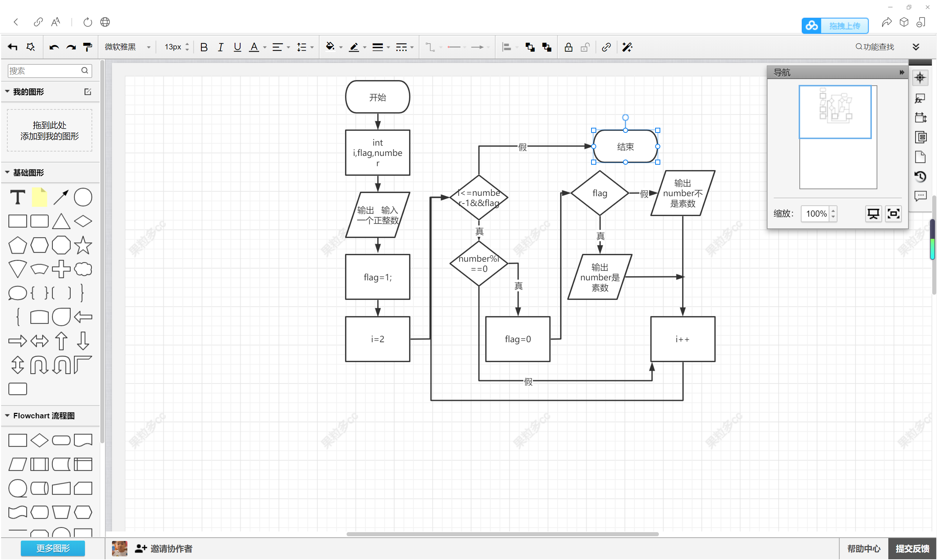This screenshot has height=560, width=937.
Task: Click the bring to front icon
Action: click(530, 47)
